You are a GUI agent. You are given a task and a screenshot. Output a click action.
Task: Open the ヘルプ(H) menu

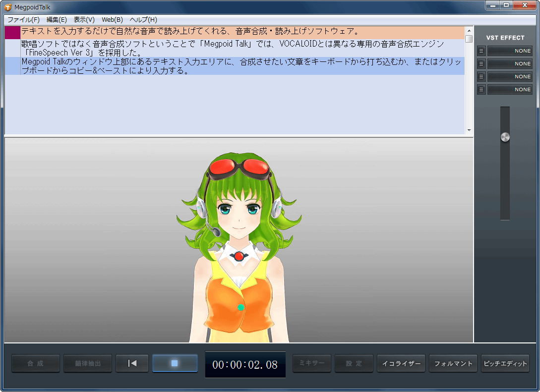pyautogui.click(x=143, y=20)
